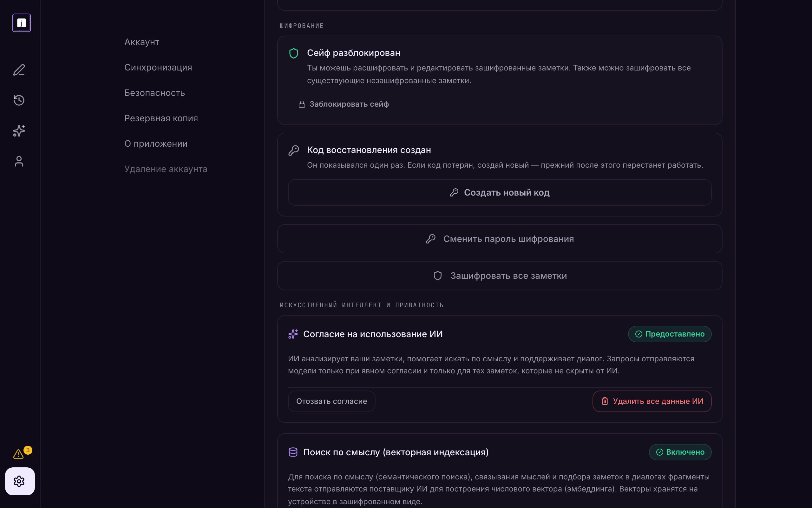Click Заблокировать сейф
The width and height of the screenshot is (812, 508).
pos(344,104)
